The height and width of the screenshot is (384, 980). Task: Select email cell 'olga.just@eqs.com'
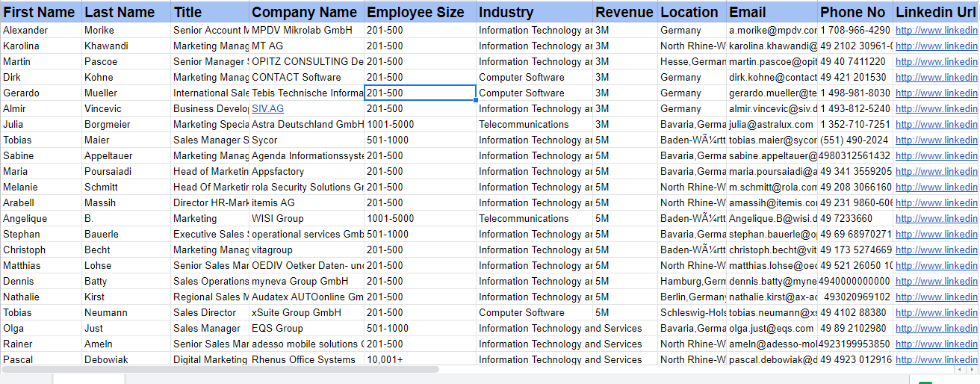click(x=772, y=328)
